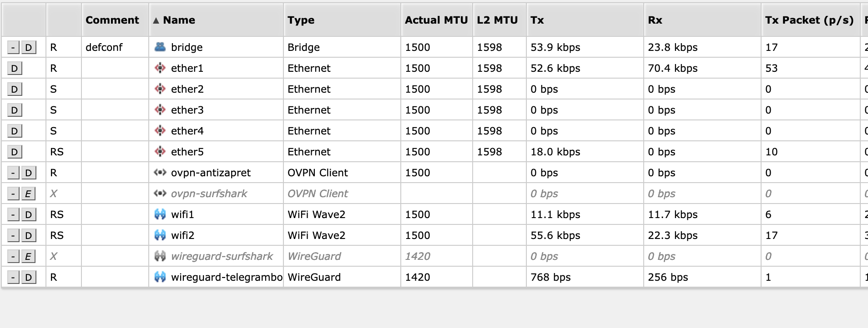The width and height of the screenshot is (868, 328).
Task: Disable wifi2 using its D button
Action: pos(28,235)
